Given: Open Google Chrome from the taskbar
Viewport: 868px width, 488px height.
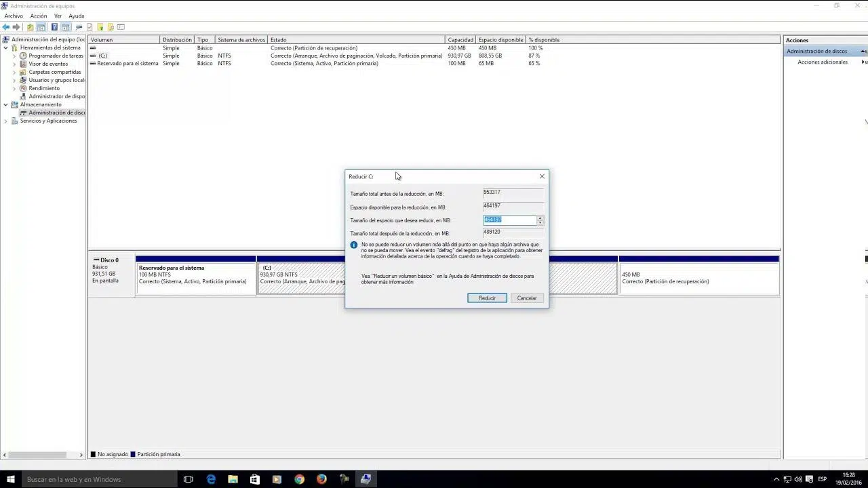Looking at the screenshot, I should (x=299, y=479).
